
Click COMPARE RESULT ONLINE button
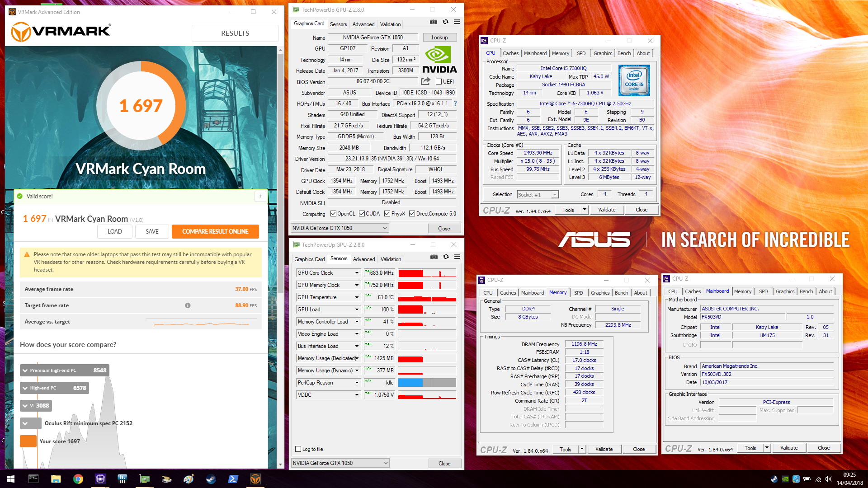215,231
